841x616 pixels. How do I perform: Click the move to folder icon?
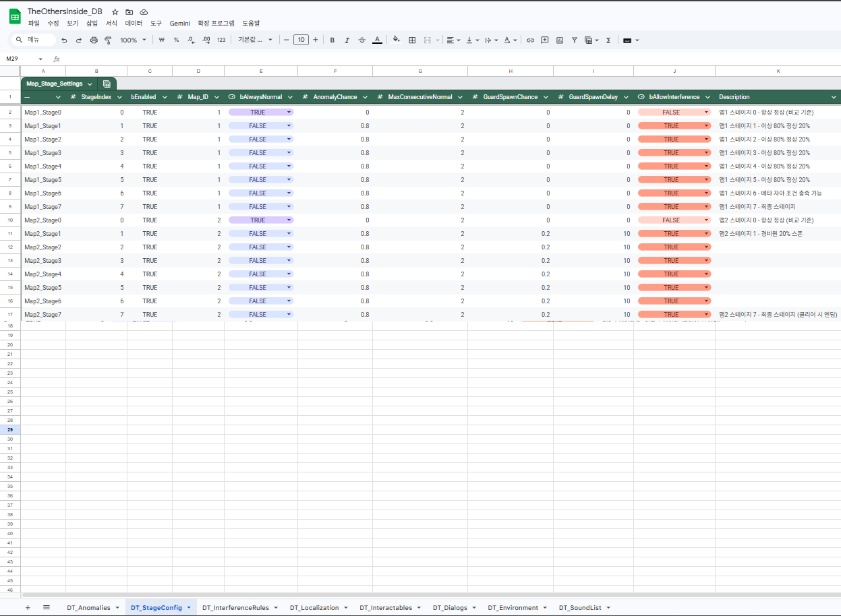[x=129, y=12]
